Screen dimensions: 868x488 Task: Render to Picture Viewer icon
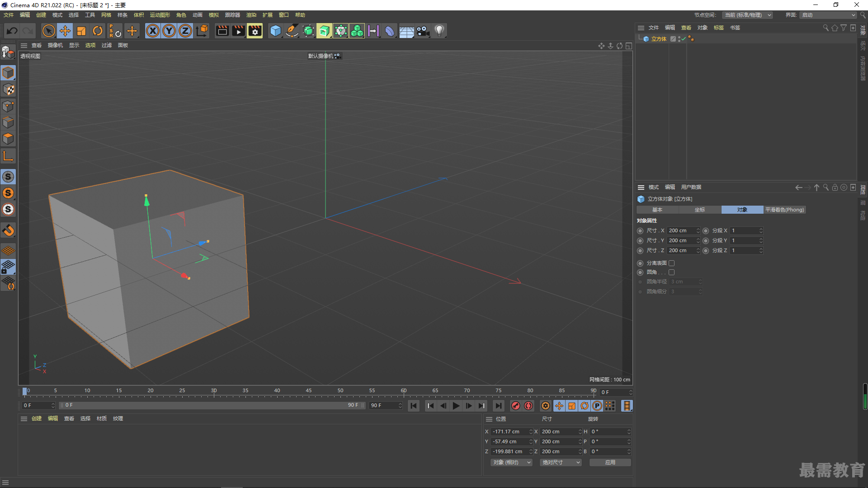(x=238, y=31)
